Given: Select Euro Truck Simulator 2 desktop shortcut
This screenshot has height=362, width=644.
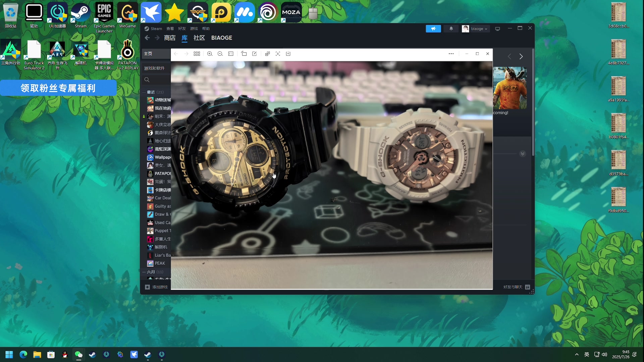Looking at the screenshot, I should click(x=34, y=55).
